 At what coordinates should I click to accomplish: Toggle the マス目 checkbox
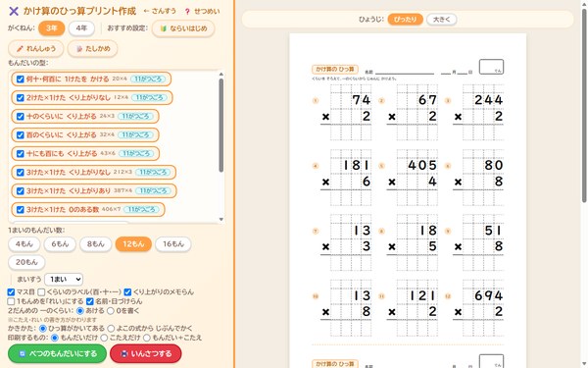coord(11,291)
